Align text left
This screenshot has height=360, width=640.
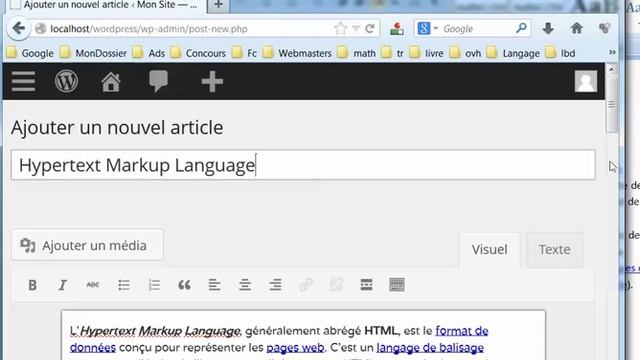[214, 285]
